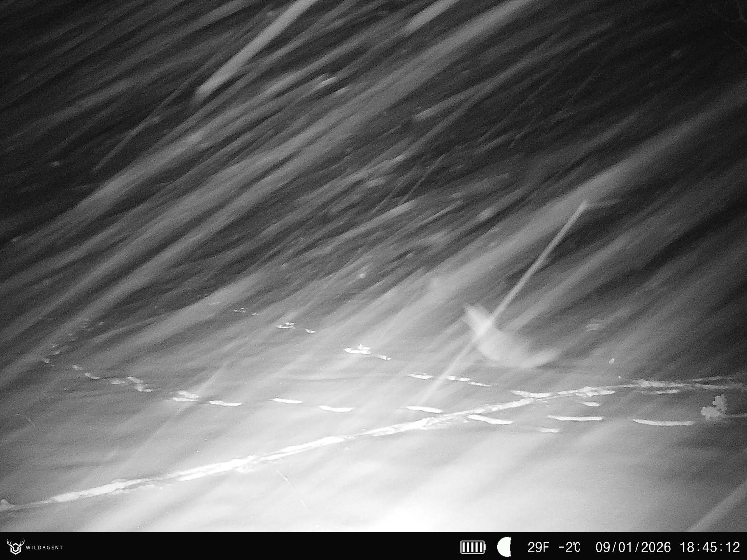Click the 29F Fahrenheit temperature reading
Viewport: 747px width, 560px height.
point(538,547)
